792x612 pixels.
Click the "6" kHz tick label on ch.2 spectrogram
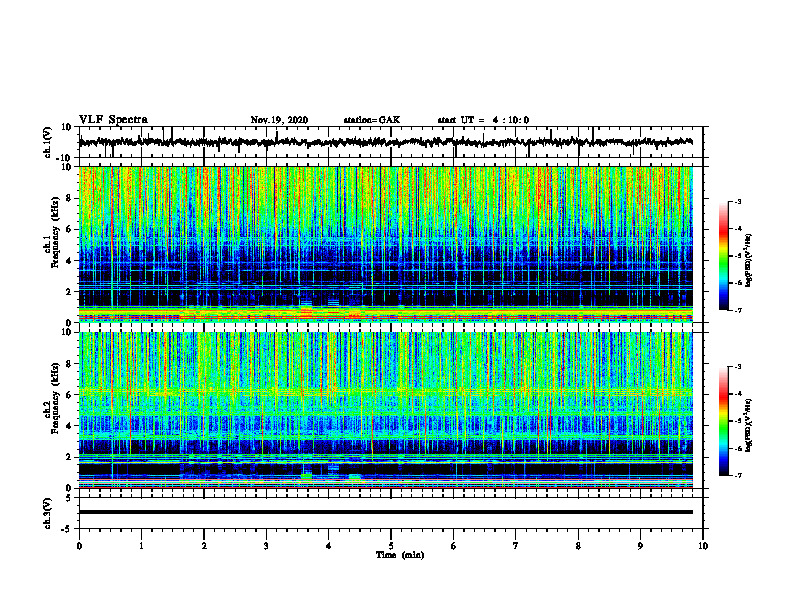(69, 395)
